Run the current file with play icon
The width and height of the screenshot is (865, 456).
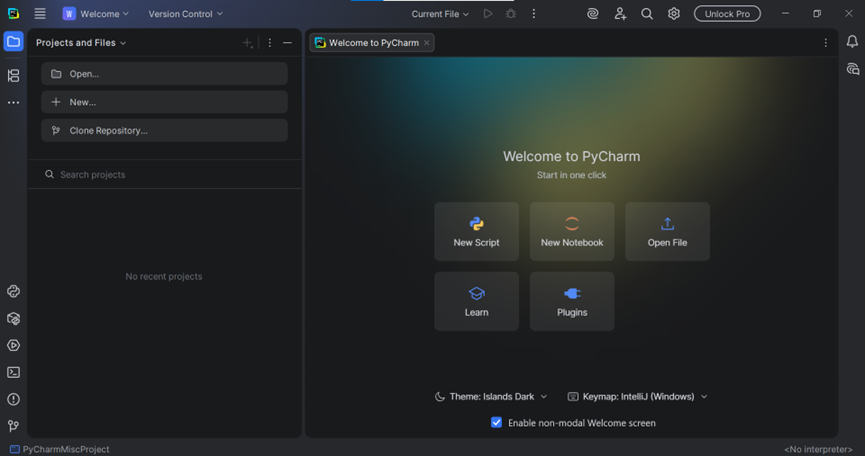(x=488, y=14)
